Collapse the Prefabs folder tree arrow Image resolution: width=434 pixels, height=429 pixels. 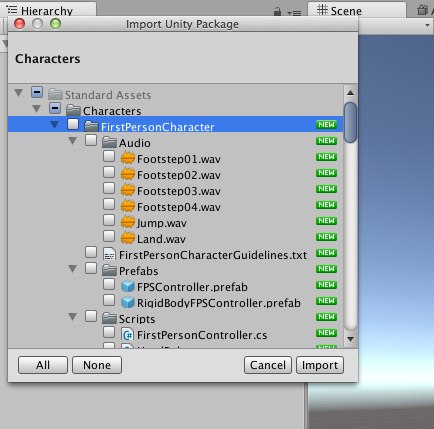pyautogui.click(x=73, y=269)
